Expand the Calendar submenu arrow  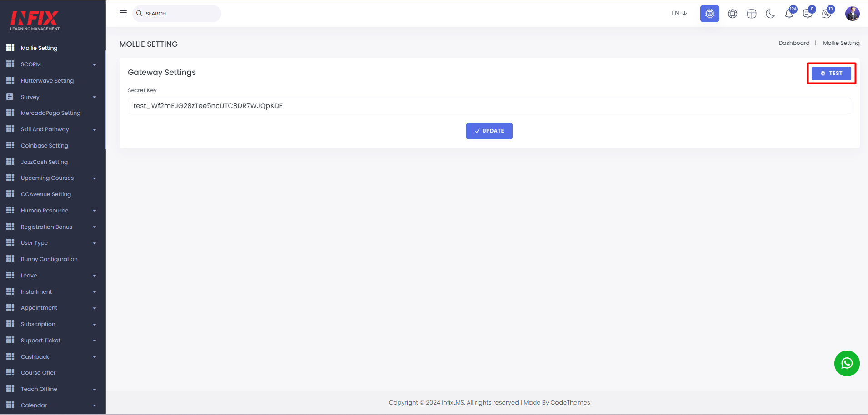click(x=95, y=405)
